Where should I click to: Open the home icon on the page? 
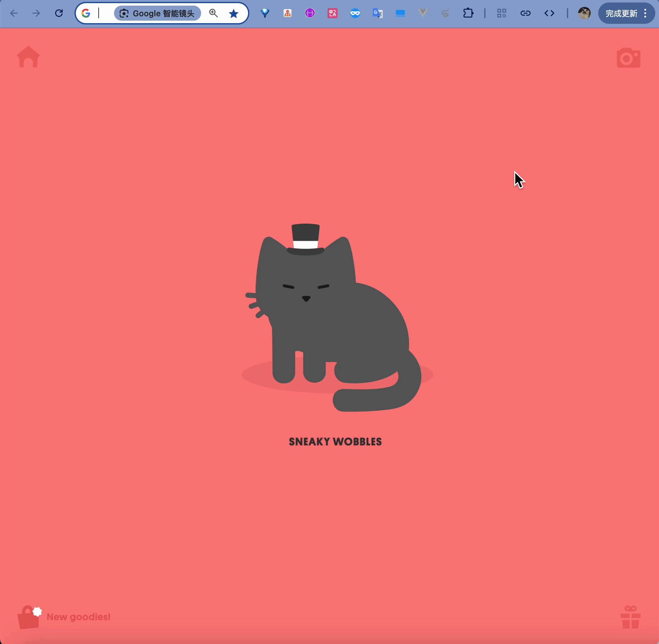pyautogui.click(x=29, y=57)
